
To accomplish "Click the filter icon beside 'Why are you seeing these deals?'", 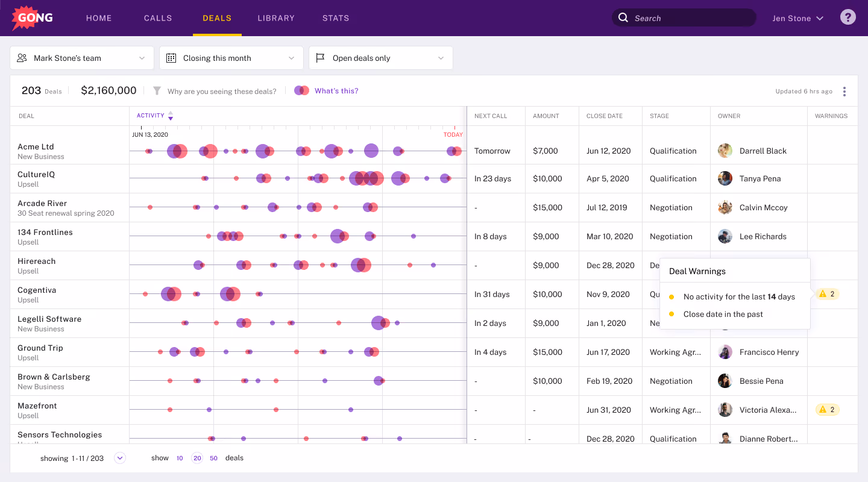I will click(x=157, y=91).
